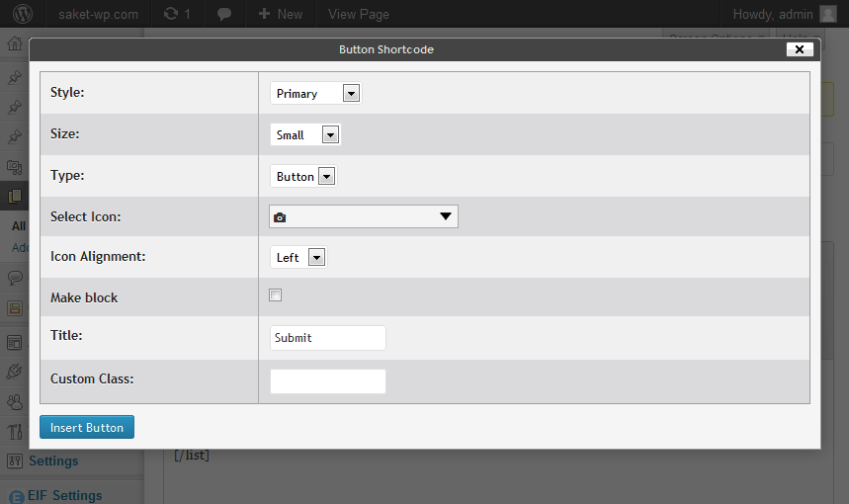Open the Tools icon in sidebar
The image size is (849, 504).
coord(15,432)
